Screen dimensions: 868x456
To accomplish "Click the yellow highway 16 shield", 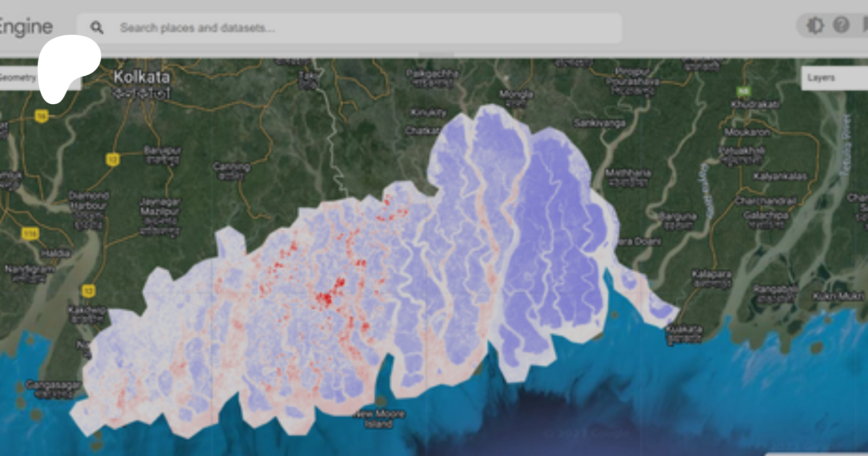I will coord(42,116).
